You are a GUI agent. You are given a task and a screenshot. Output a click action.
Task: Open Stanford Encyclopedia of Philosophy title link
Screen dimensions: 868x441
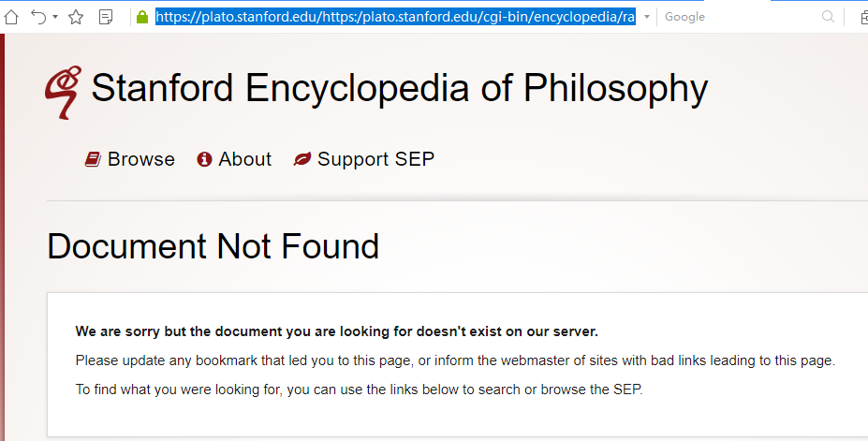(399, 89)
